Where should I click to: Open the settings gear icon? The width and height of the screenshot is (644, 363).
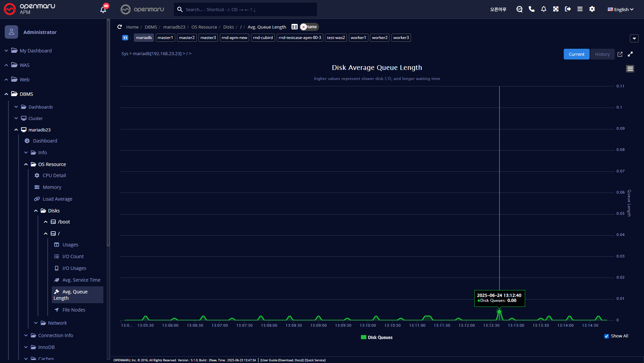592,9
